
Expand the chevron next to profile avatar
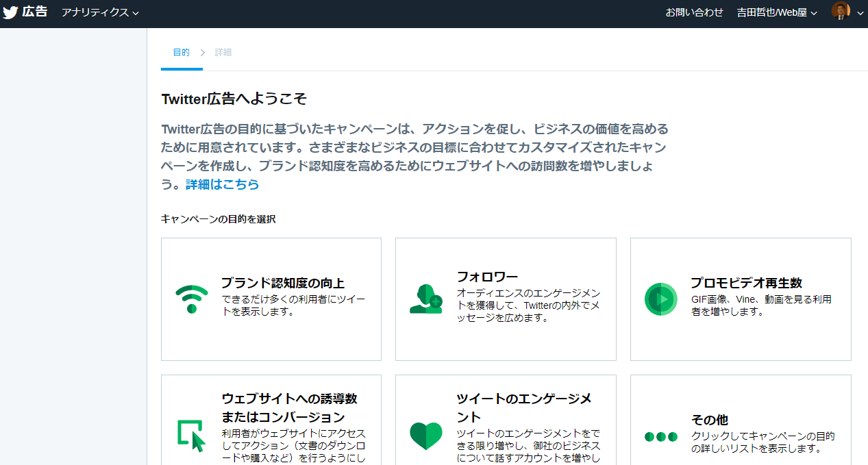[x=860, y=13]
